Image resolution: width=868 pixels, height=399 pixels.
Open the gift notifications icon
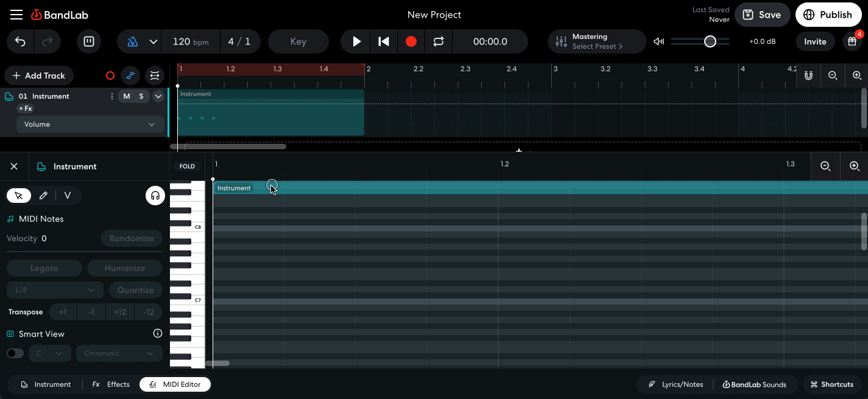tap(851, 41)
